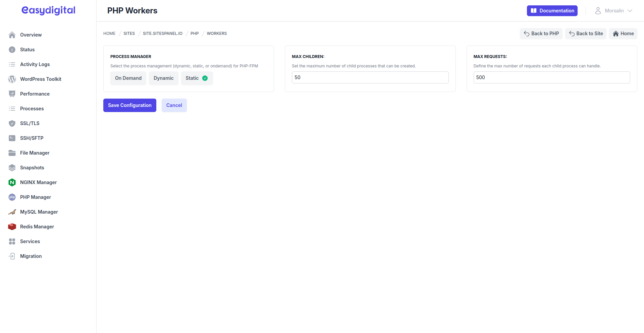Image resolution: width=644 pixels, height=333 pixels.
Task: Open the Activity Logs sidebar item
Action: (x=35, y=64)
